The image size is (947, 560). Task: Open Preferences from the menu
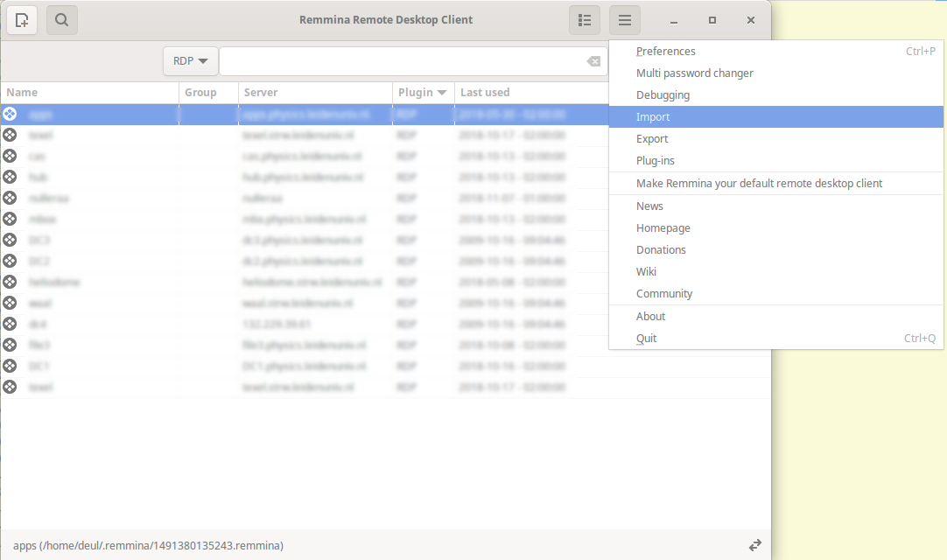point(665,52)
